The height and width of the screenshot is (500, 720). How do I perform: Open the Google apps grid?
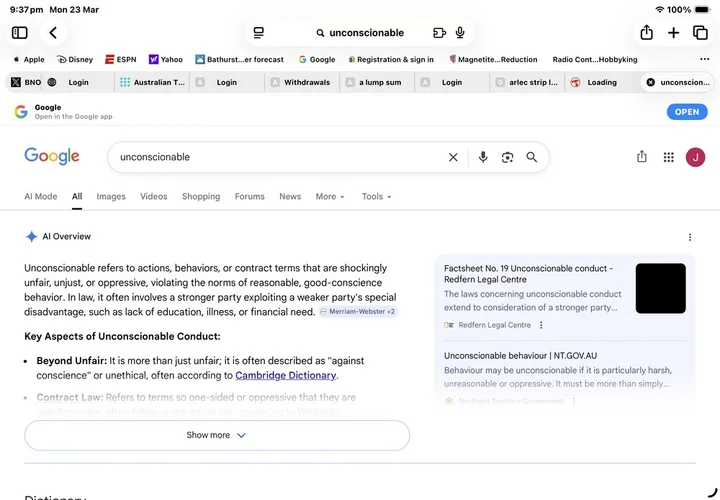(669, 157)
